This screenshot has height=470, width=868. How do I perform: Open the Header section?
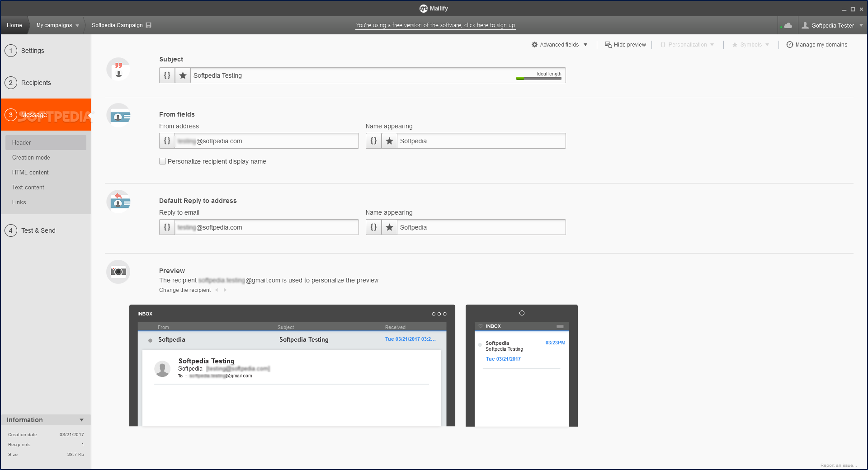click(46, 142)
